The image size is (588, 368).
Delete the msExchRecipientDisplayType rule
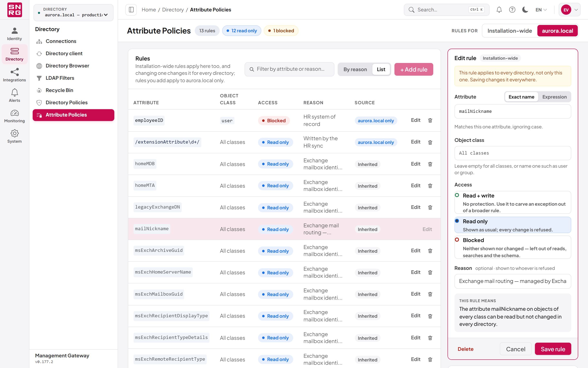point(430,316)
